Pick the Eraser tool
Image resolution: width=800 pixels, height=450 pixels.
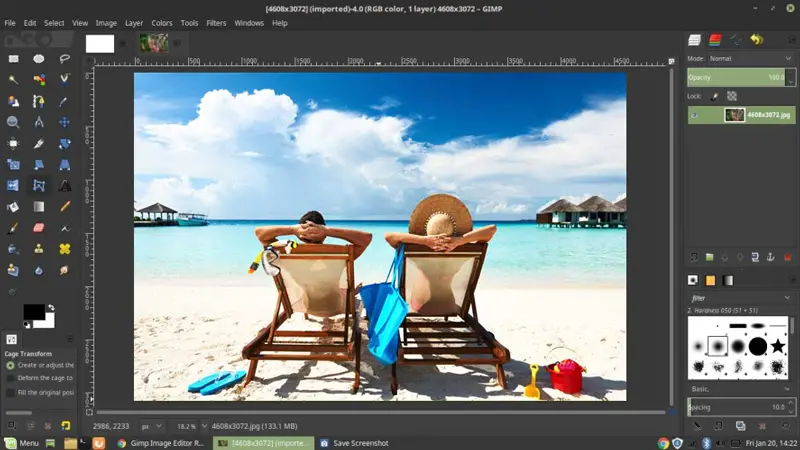[39, 228]
